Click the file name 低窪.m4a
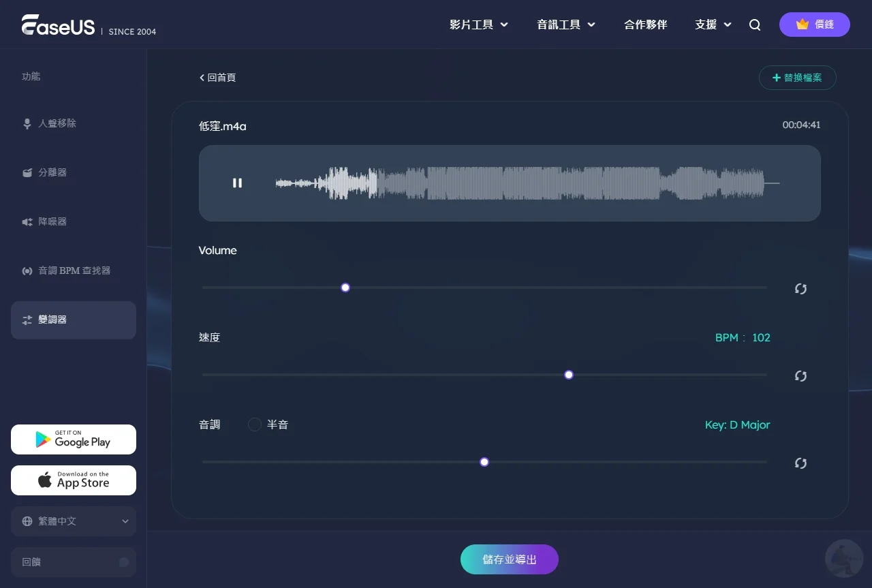The width and height of the screenshot is (872, 588). (x=223, y=126)
